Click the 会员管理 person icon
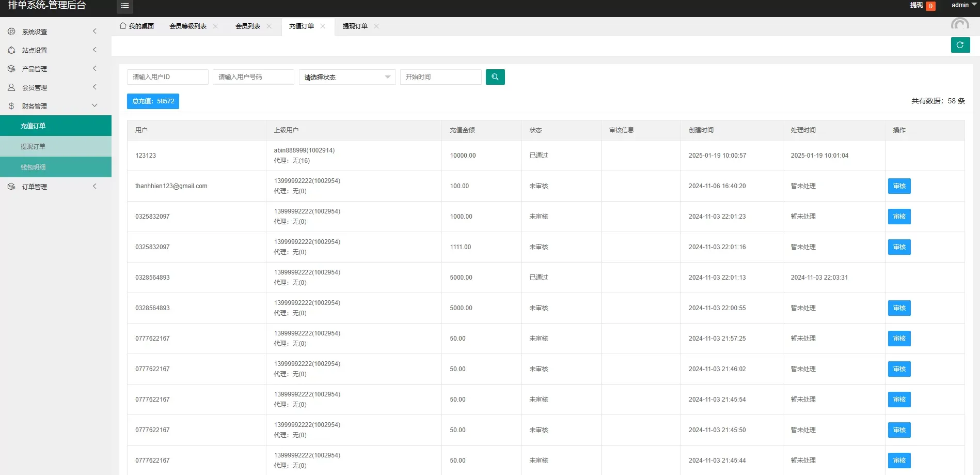 point(11,87)
